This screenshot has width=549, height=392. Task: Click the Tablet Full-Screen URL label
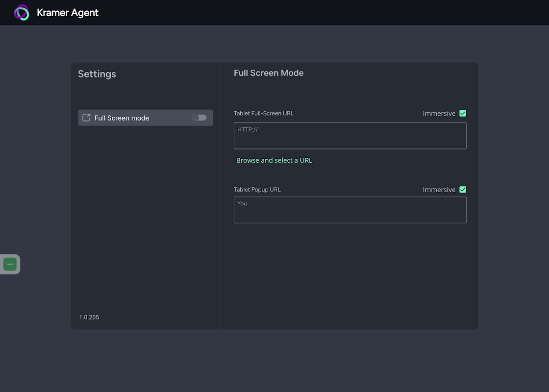point(264,113)
